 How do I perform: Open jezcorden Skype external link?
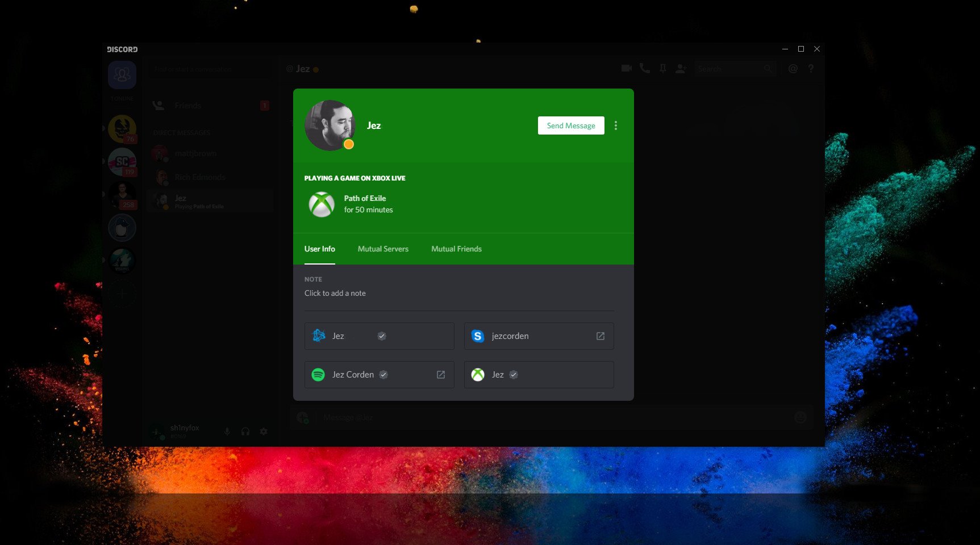pyautogui.click(x=600, y=336)
